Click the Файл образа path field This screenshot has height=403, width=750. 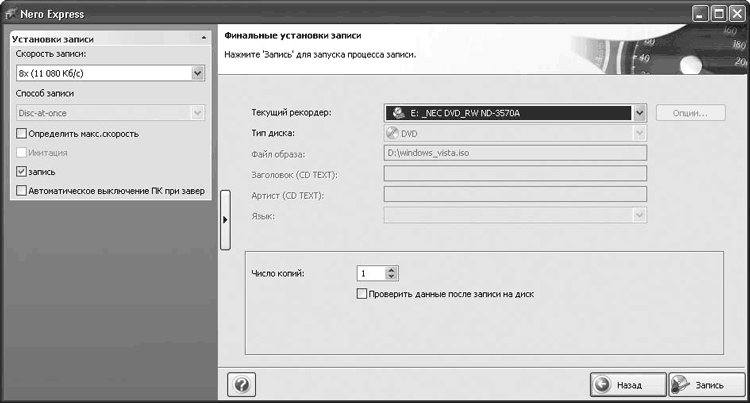click(x=515, y=153)
